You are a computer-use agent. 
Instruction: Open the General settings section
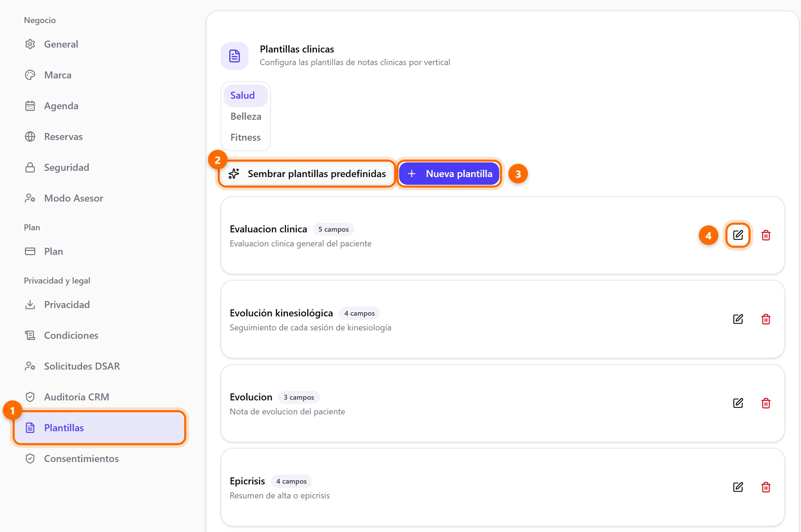[x=99, y=44]
